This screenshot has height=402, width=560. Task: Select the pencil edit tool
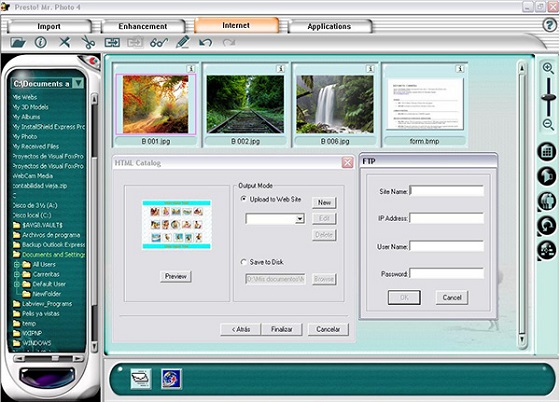pyautogui.click(x=183, y=42)
